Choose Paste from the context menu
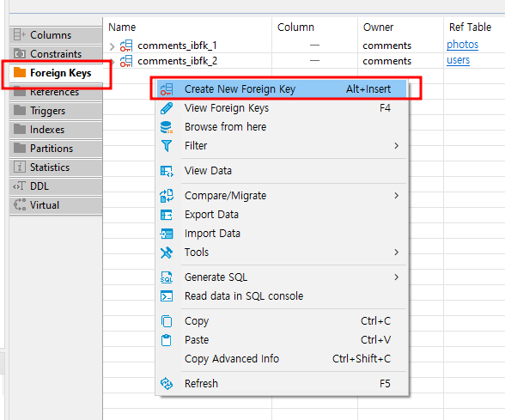 coord(282,340)
